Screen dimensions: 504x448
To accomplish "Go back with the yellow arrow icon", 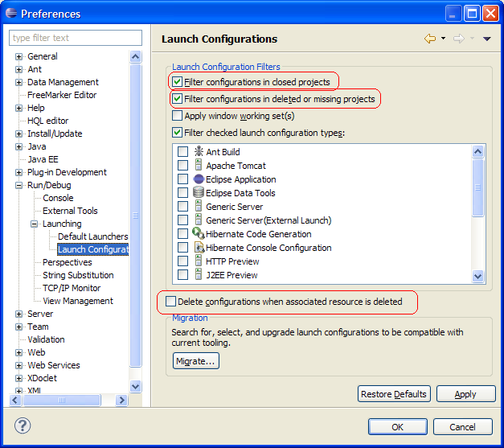I will click(430, 39).
